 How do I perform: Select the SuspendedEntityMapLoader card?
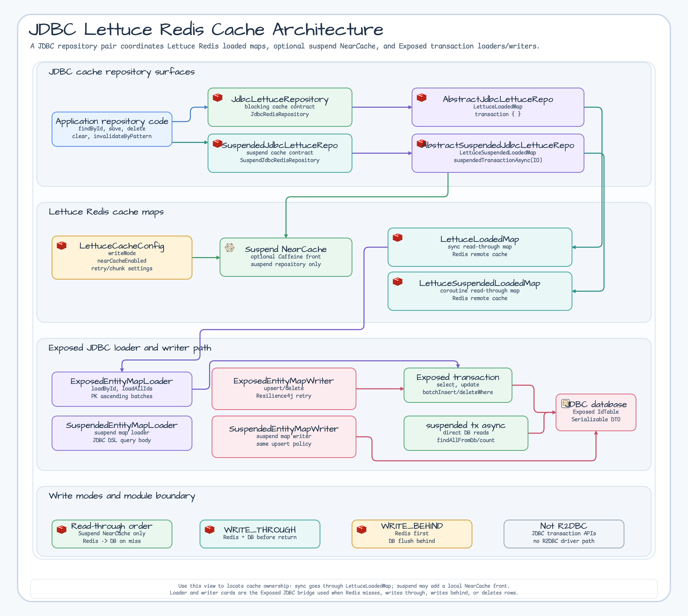(x=122, y=433)
